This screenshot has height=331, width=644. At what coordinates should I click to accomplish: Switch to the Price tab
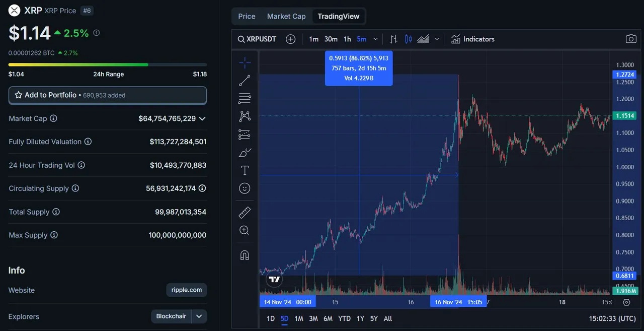[x=247, y=16]
